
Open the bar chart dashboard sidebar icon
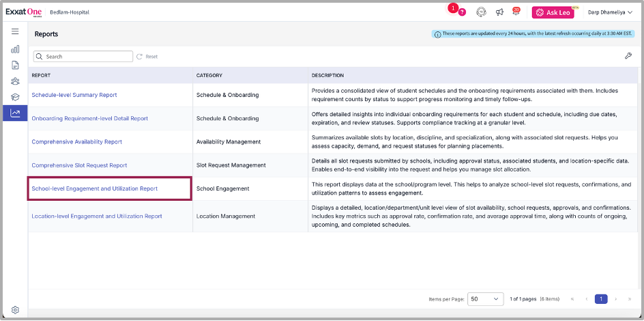pos(15,49)
